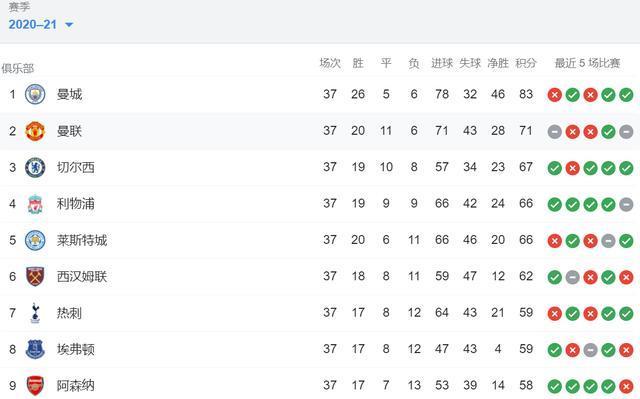Click the 最近 5 场比赛 column header
Screen dimensions: 640x399
point(587,63)
